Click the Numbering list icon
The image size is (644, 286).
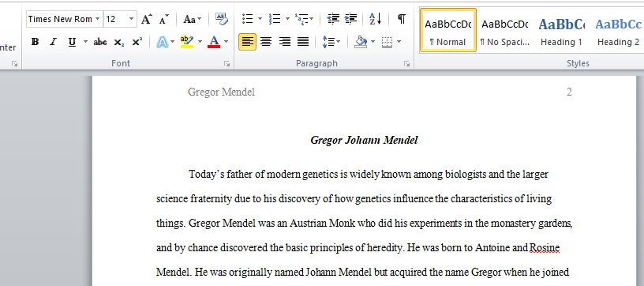275,19
